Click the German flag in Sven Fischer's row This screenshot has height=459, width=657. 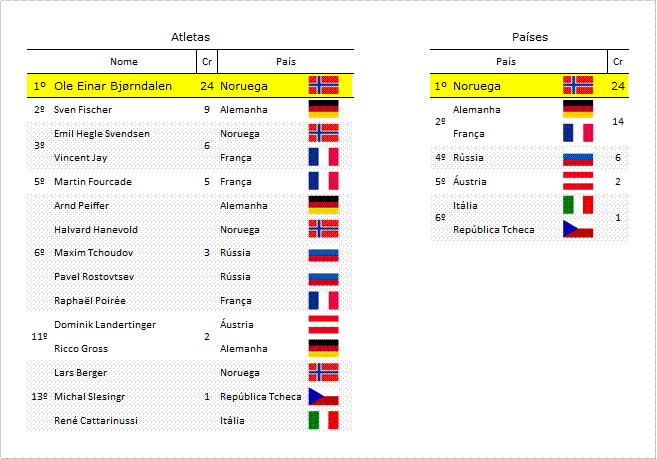click(x=323, y=109)
